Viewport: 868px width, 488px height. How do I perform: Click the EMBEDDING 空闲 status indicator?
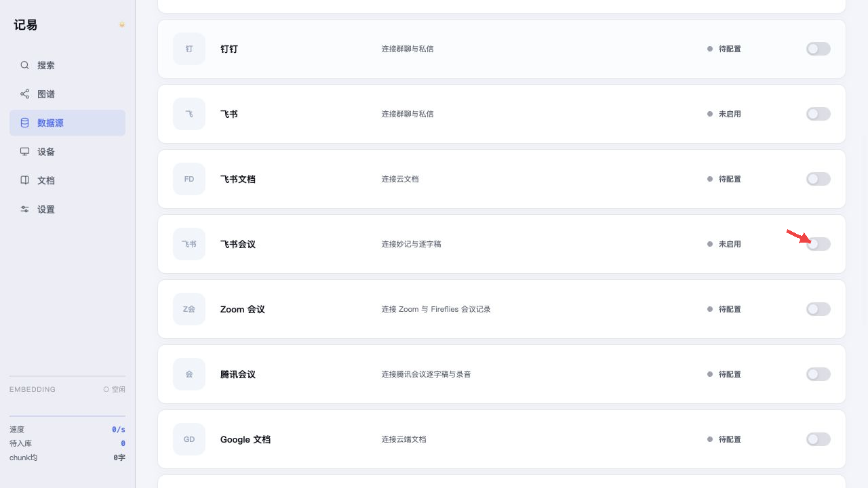[x=114, y=390]
